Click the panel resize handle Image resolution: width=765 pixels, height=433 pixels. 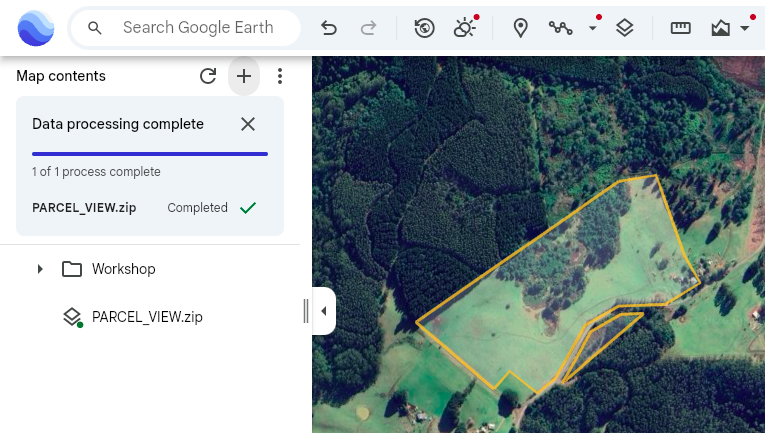(306, 311)
